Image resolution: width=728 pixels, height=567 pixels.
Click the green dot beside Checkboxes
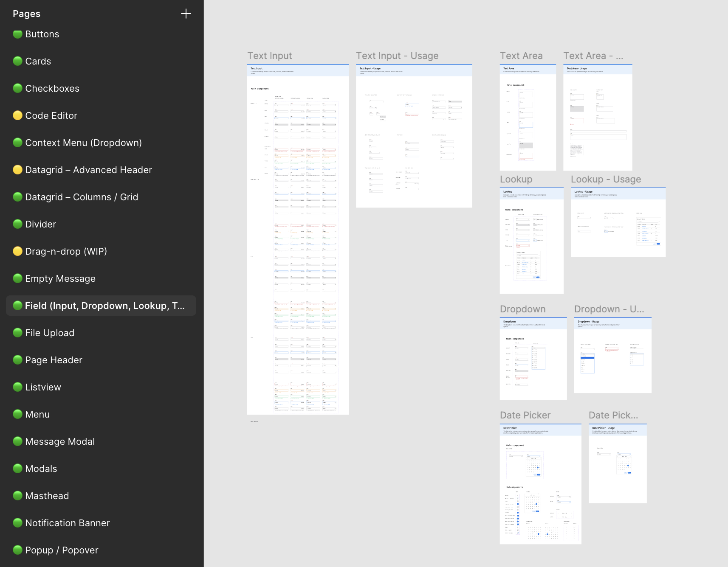(17, 88)
